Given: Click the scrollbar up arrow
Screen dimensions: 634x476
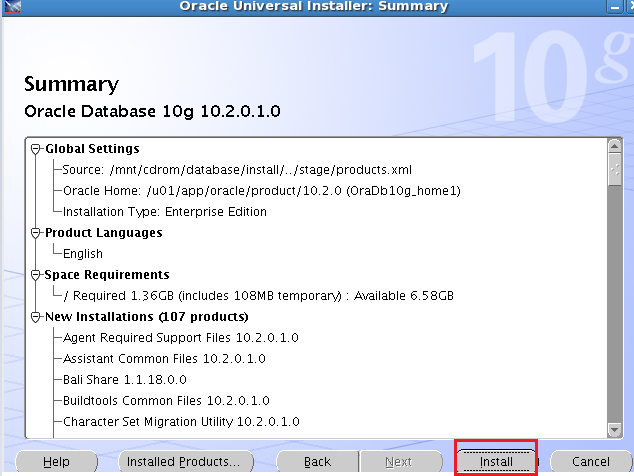Looking at the screenshot, I should click(615, 146).
